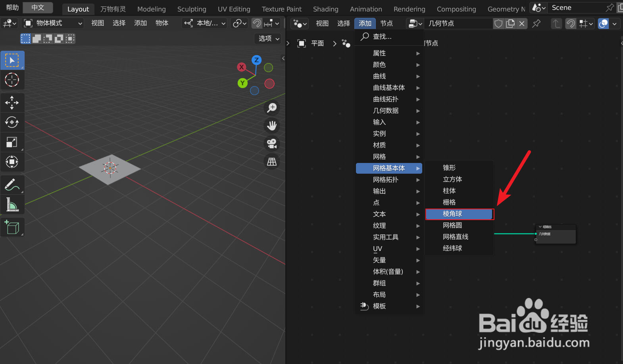The height and width of the screenshot is (364, 623).
Task: Switch to the Sculpting workspace tab
Action: (192, 9)
